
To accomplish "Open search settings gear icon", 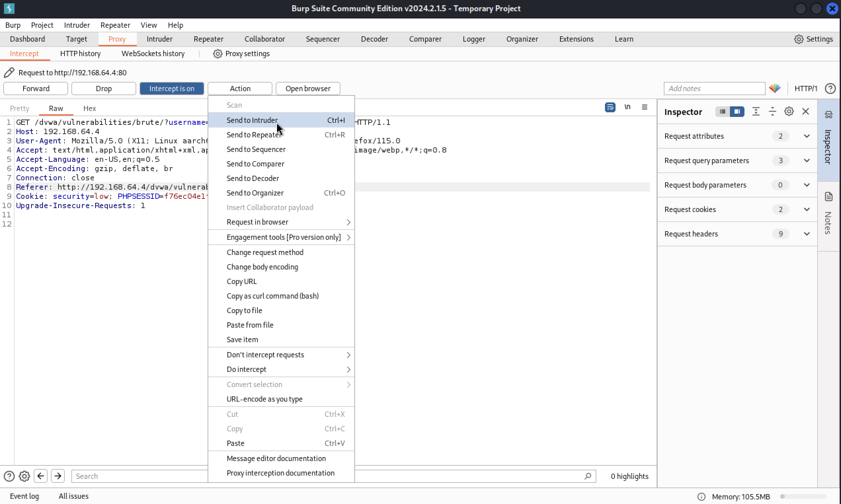I will pos(24,476).
